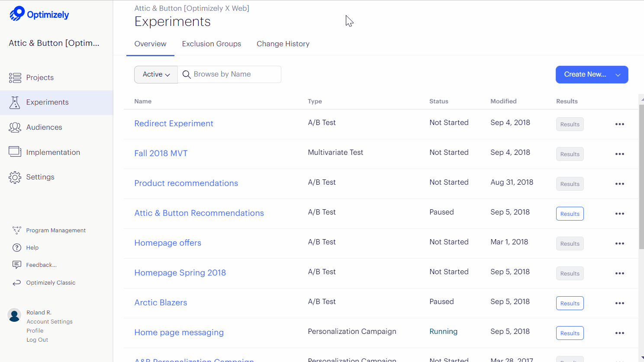644x362 pixels.
Task: Open Audiences using the people icon
Action: [15, 127]
